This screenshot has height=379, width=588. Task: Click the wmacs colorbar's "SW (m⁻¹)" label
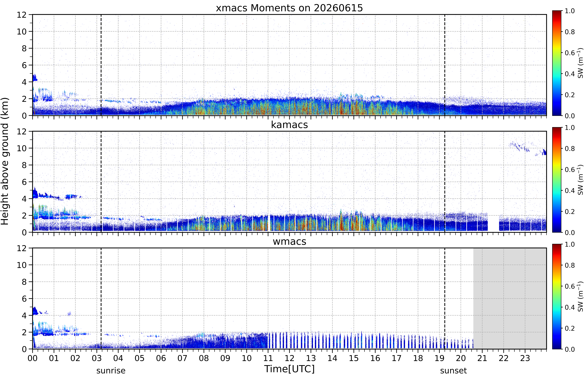pos(580,297)
